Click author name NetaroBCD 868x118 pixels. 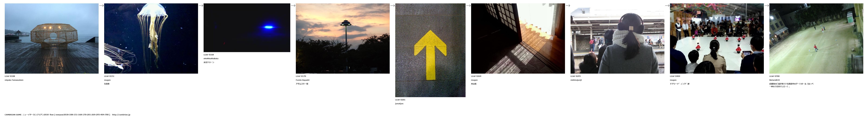[x=774, y=80]
